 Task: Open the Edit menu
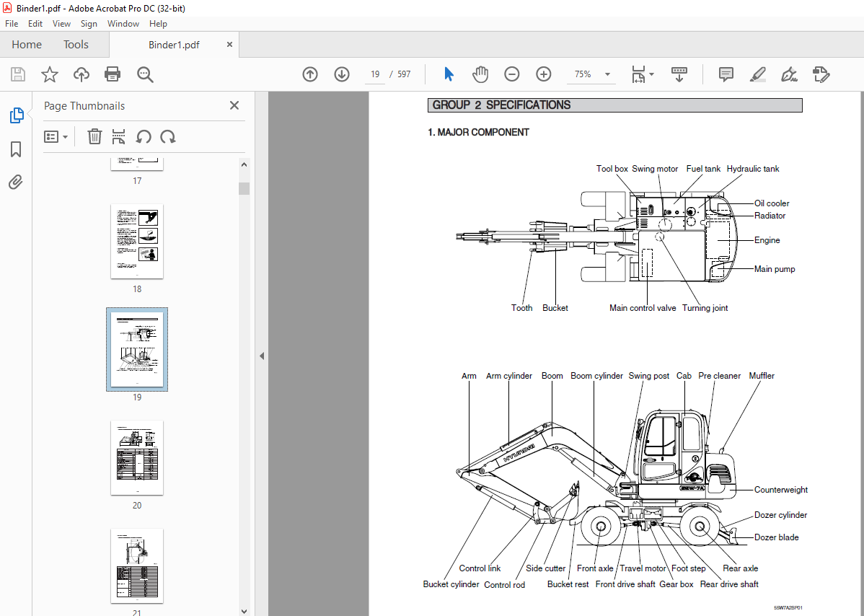35,24
